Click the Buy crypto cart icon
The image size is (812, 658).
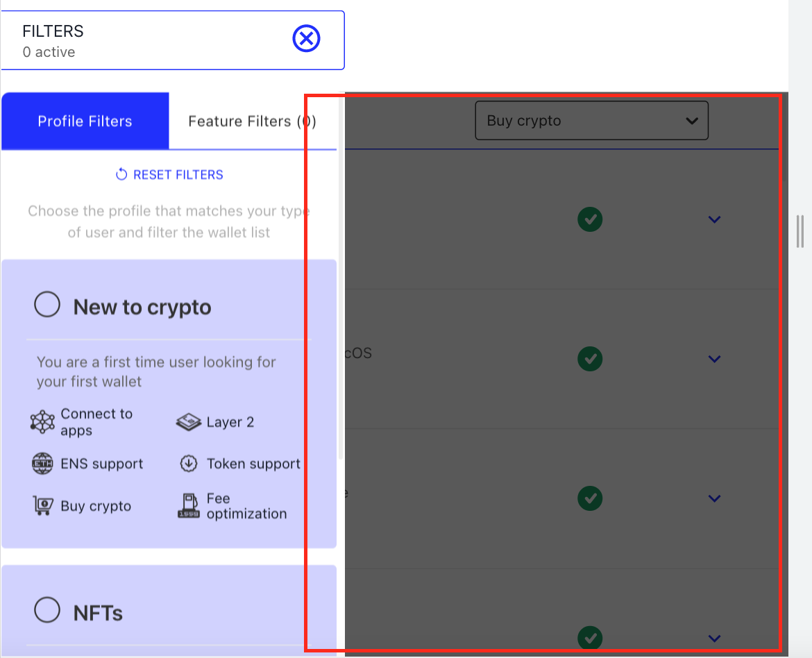(42, 506)
